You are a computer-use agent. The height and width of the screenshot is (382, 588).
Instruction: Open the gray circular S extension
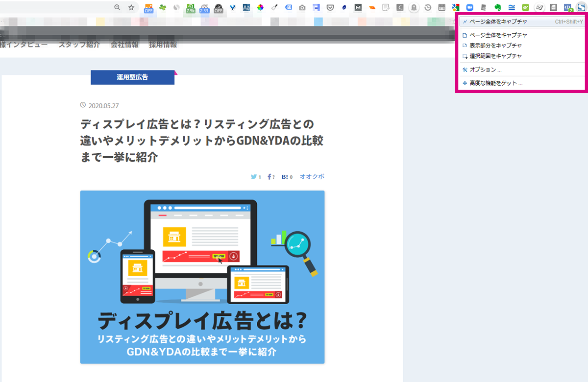[177, 7]
